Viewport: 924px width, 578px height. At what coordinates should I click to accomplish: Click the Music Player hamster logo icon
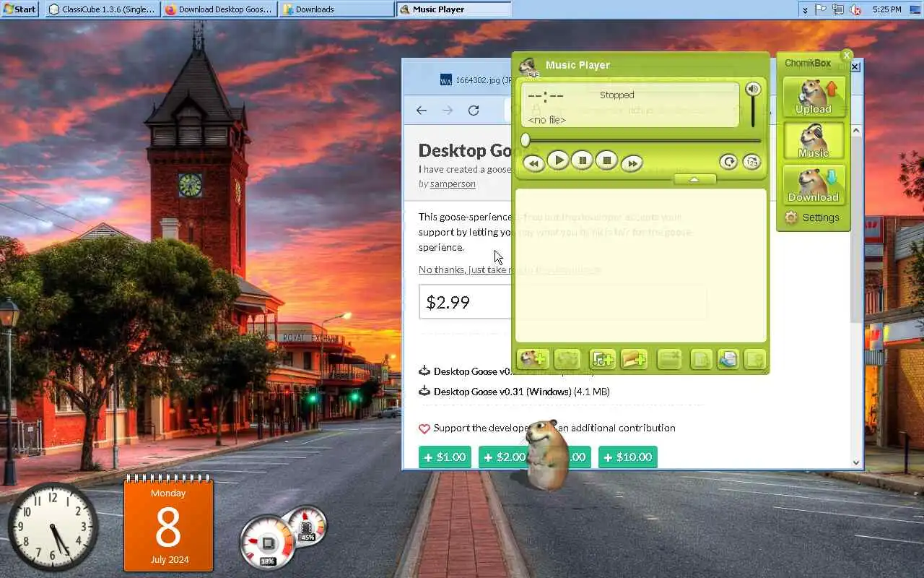pos(528,67)
